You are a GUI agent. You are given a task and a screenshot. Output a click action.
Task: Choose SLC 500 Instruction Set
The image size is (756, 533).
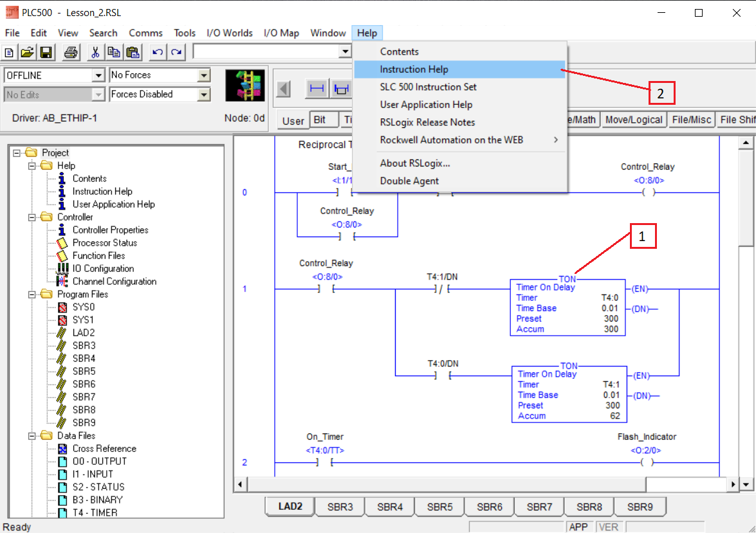pyautogui.click(x=460, y=87)
